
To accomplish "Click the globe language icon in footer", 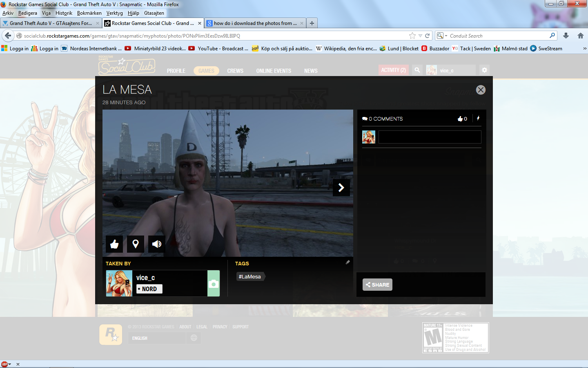I will pyautogui.click(x=194, y=338).
